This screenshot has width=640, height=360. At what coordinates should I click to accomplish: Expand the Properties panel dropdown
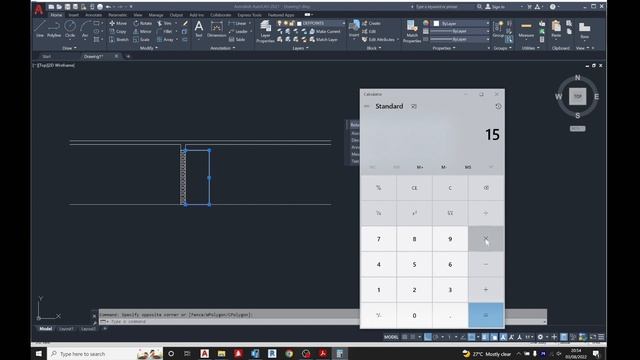444,48
